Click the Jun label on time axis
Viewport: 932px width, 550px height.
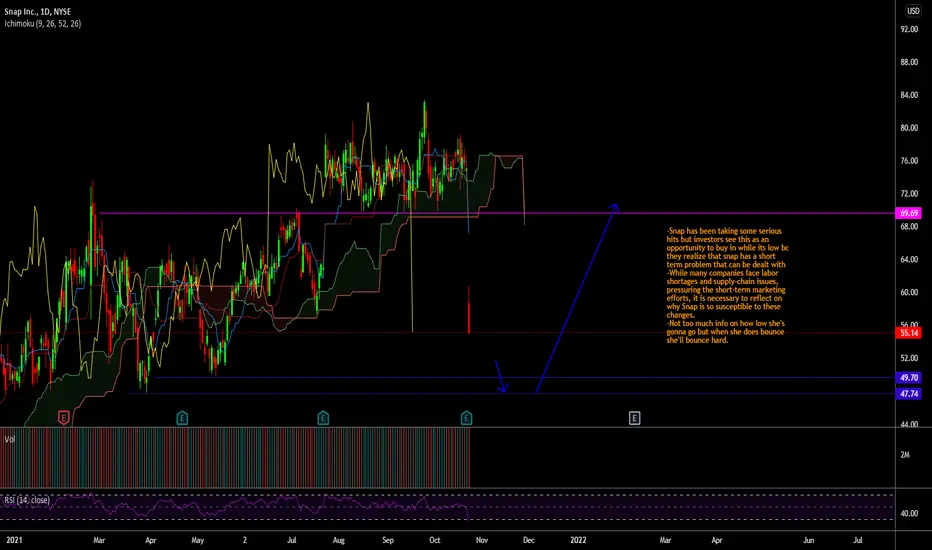click(x=808, y=540)
